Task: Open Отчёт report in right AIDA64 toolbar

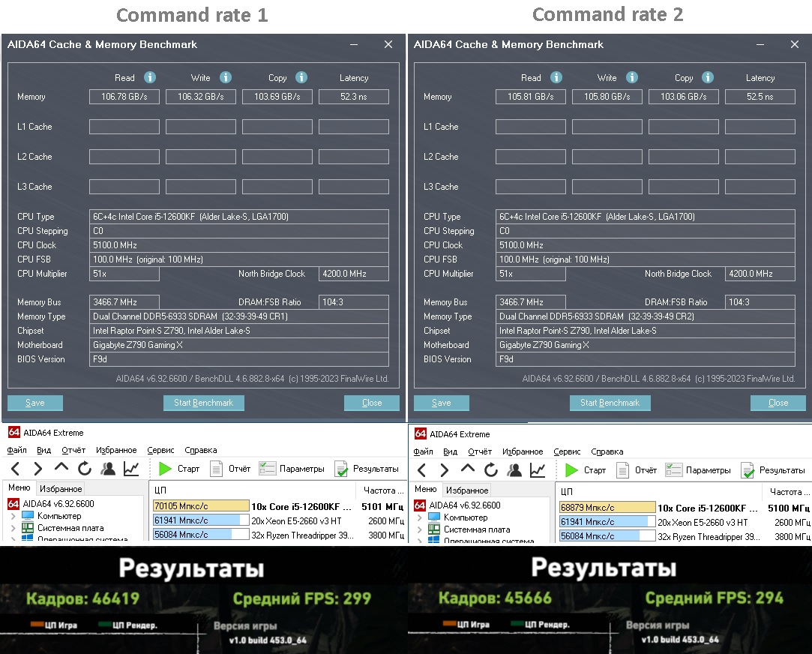Action: [637, 470]
